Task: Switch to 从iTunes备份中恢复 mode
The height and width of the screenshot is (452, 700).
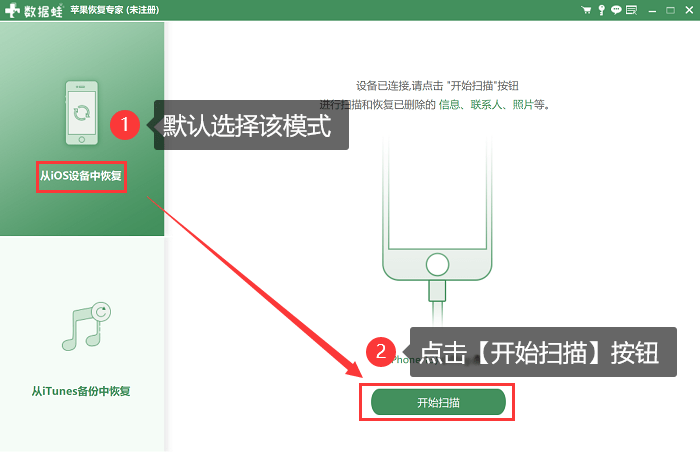Action: point(81,391)
